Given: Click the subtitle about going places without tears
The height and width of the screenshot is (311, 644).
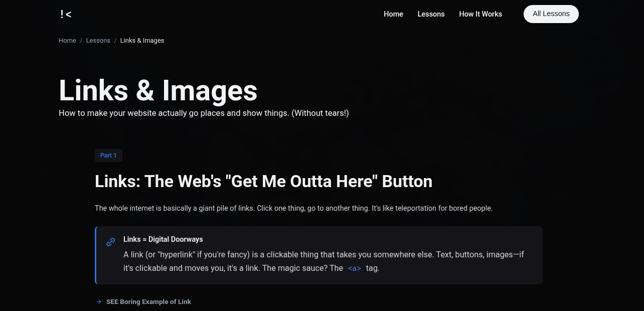Looking at the screenshot, I should pos(204,113).
